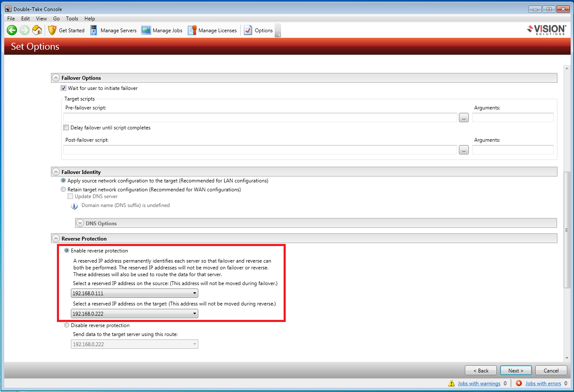Click Jobs with warnings icon
This screenshot has height=392, width=574.
click(x=451, y=383)
